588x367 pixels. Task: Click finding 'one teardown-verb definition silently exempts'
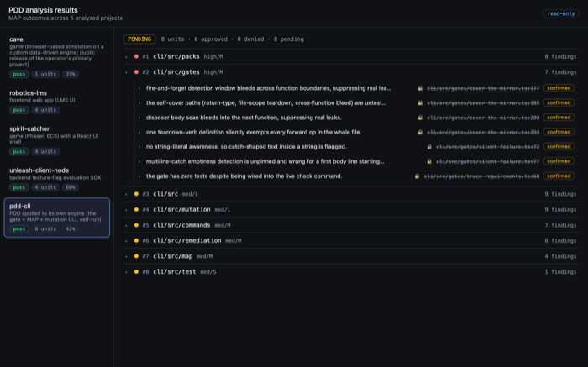click(254, 132)
